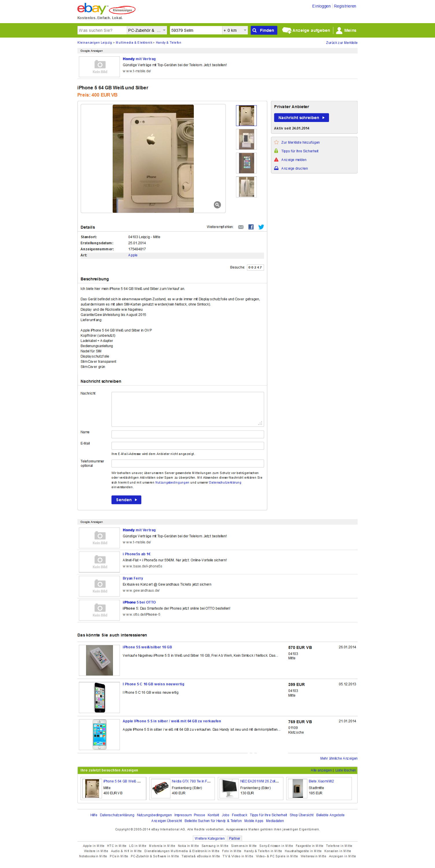The image size is (435, 868).
Task: Click the Feedback footer link
Action: (x=239, y=815)
